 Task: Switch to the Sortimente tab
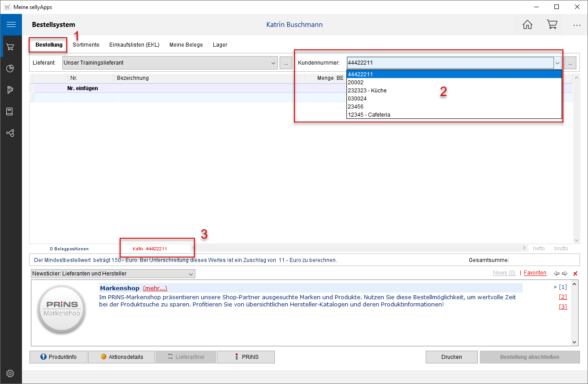pyautogui.click(x=86, y=45)
